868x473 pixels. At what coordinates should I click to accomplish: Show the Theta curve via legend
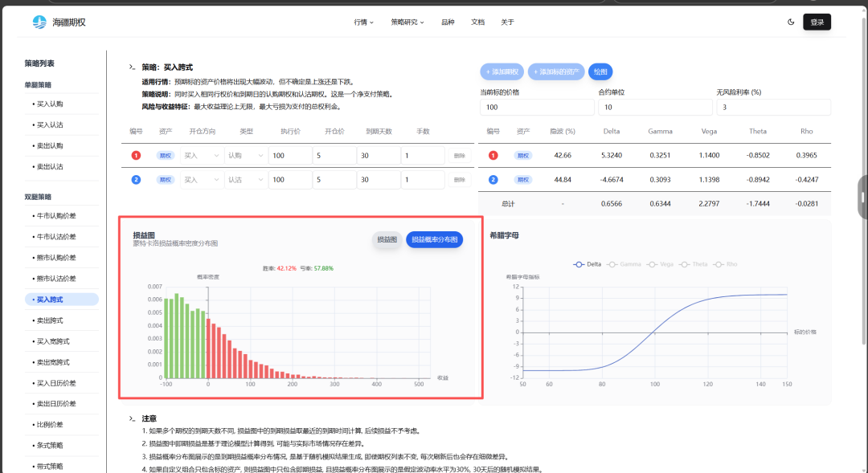[694, 264]
